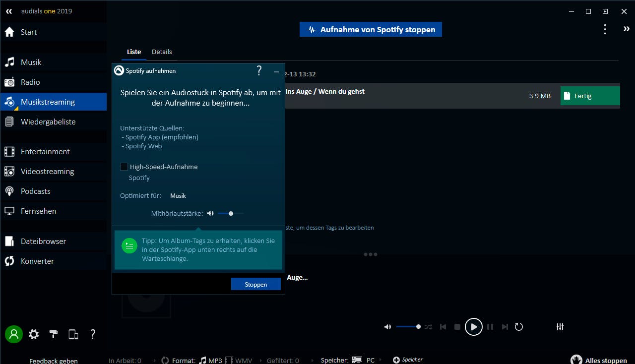Minimize the Spotify aufnehmen dialog
Screen dimensions: 635x364
276,72
